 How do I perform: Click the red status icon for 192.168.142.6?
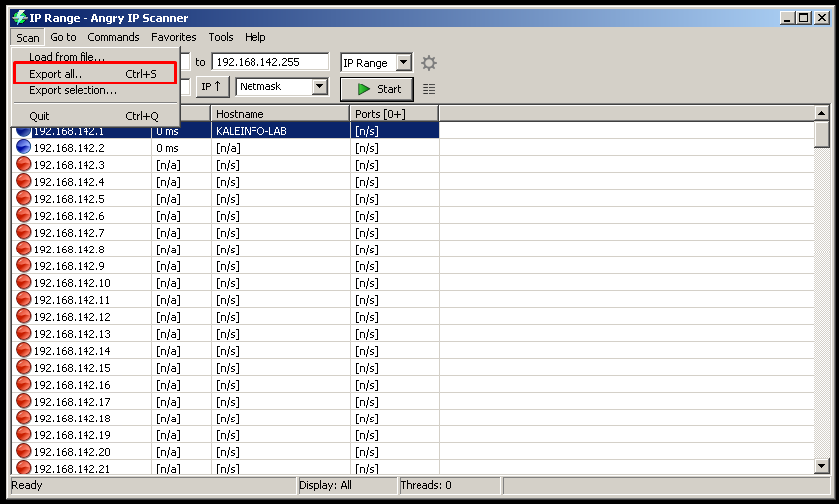point(23,215)
